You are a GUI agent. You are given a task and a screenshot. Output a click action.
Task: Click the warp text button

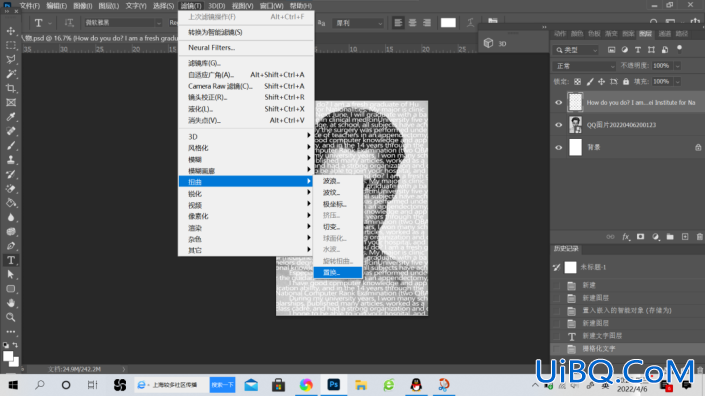(x=470, y=22)
